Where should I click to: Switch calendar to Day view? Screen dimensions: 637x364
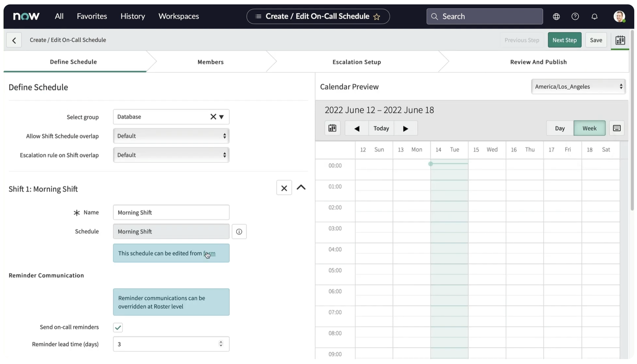tap(560, 128)
